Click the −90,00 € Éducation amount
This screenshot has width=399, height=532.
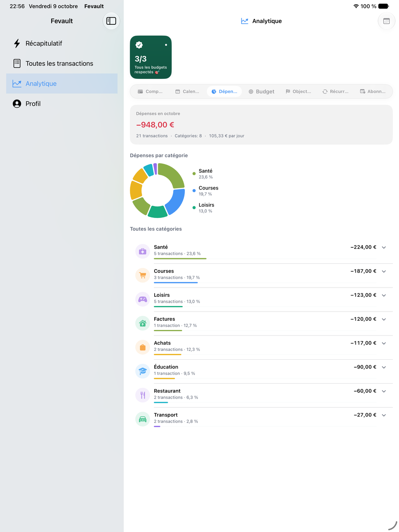pyautogui.click(x=365, y=367)
